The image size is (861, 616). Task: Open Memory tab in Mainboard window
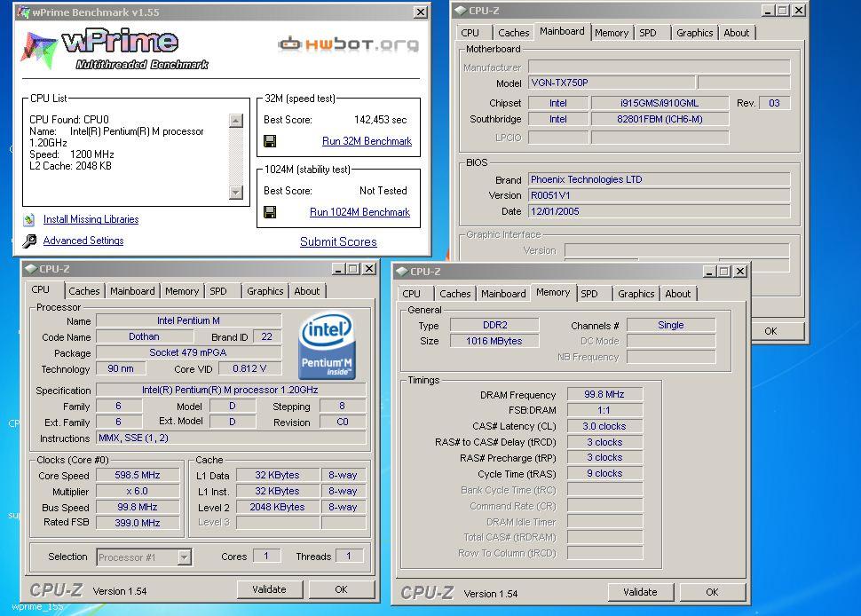coord(612,33)
